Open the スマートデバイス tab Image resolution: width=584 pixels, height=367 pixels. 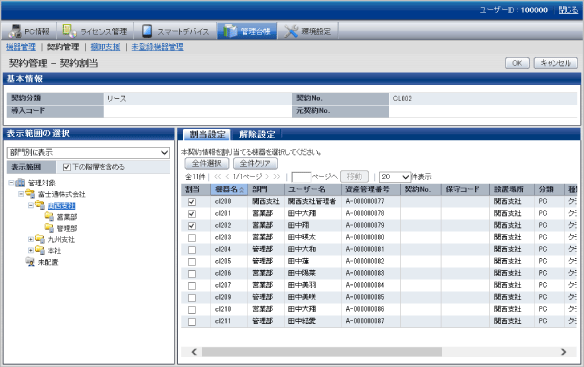pos(175,31)
